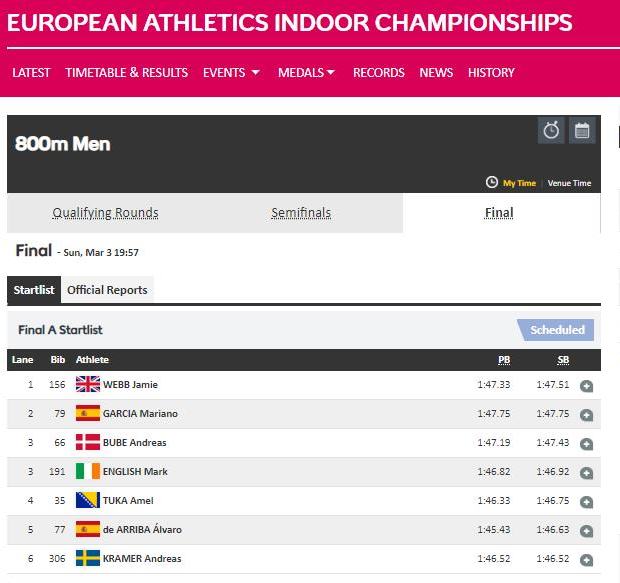Expand details arrow for TUKA Amel

point(586,502)
